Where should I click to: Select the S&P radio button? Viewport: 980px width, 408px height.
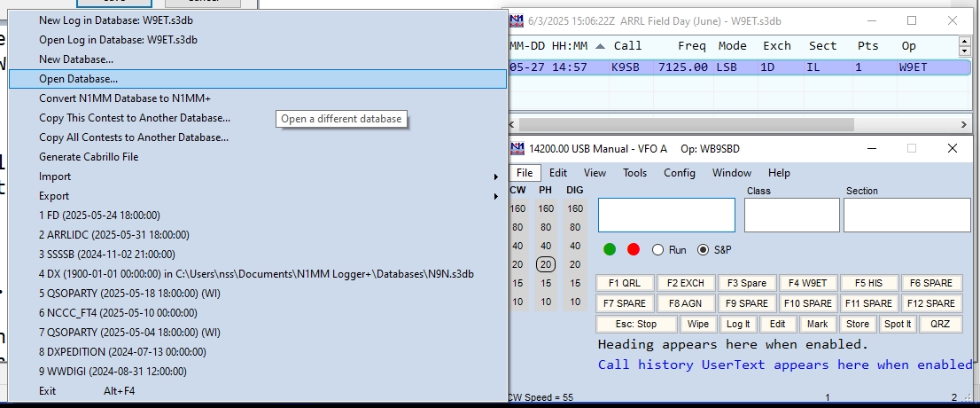click(x=704, y=250)
